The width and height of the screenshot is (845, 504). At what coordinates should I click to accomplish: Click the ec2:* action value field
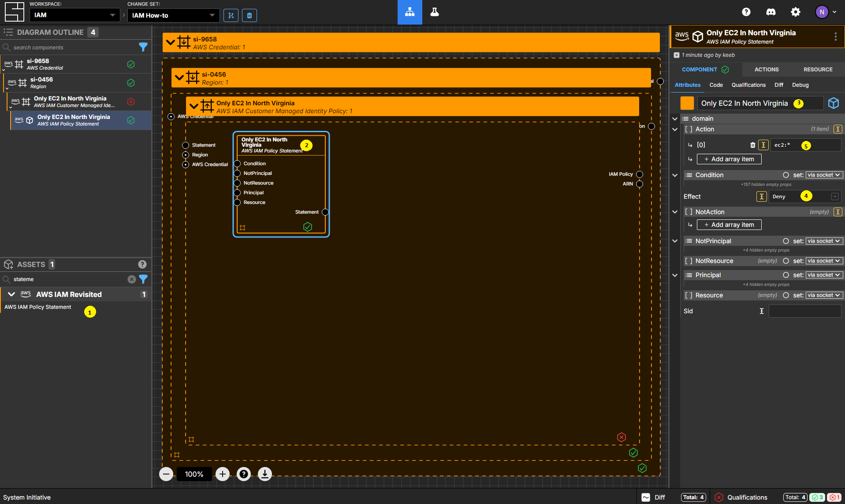tap(806, 145)
